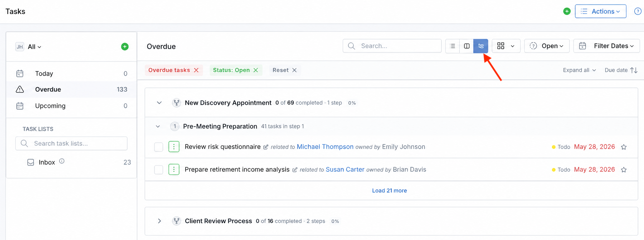Image resolution: width=644 pixels, height=240 pixels.
Task: Click inside the task Search field
Action: pos(392,46)
